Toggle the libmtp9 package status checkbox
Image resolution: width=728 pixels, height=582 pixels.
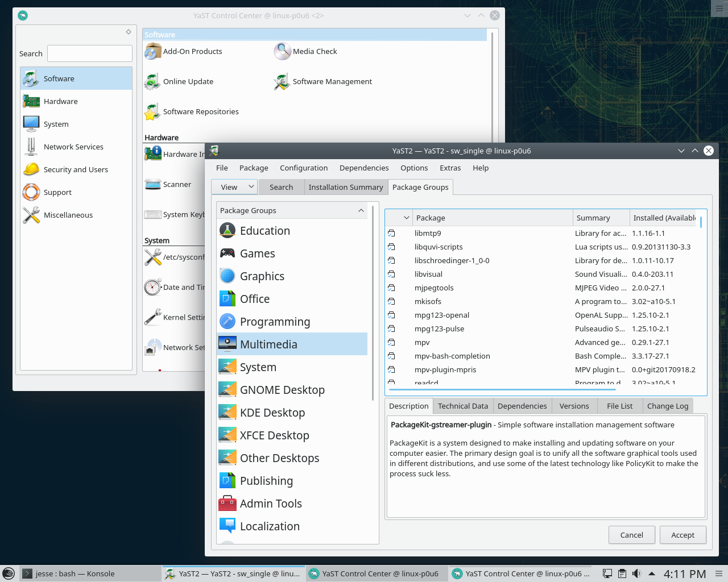coord(391,233)
